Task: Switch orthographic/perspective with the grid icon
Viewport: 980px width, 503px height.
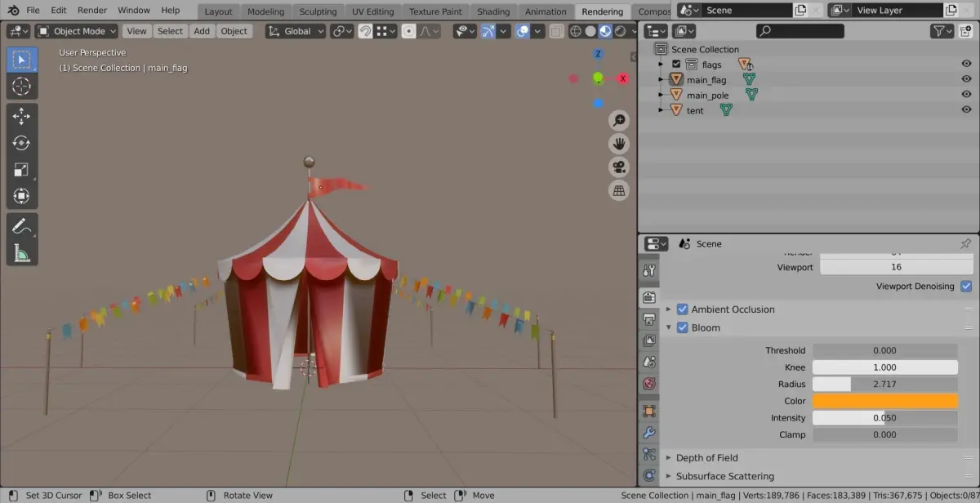Action: 619,190
